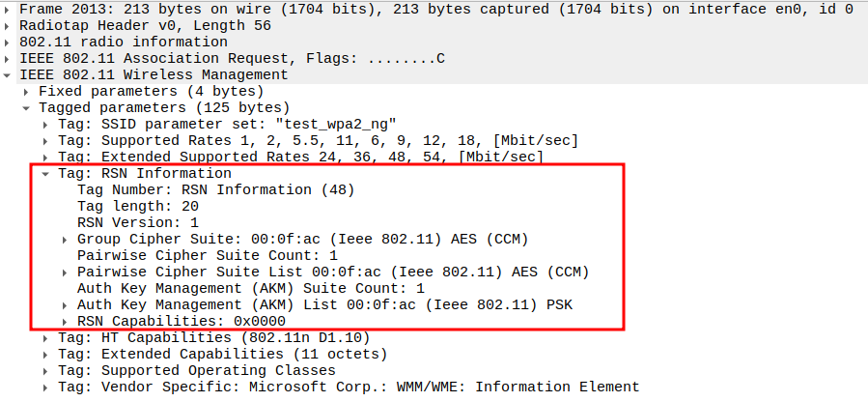Expand RSN Capabilities 0x0000
This screenshot has width=868, height=402.
(66, 321)
